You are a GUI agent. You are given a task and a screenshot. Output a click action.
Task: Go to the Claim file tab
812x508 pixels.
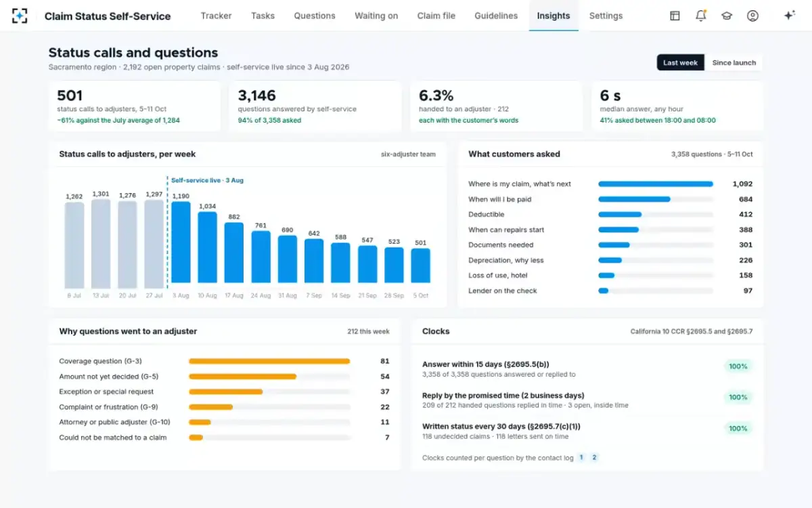[x=436, y=16]
